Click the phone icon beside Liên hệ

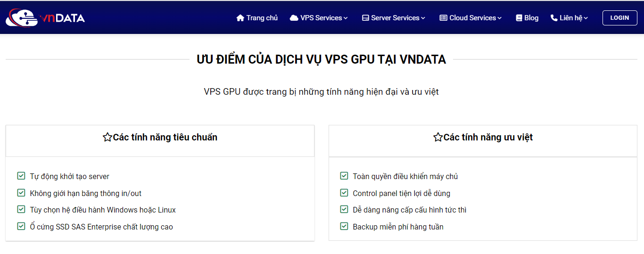pos(554,18)
